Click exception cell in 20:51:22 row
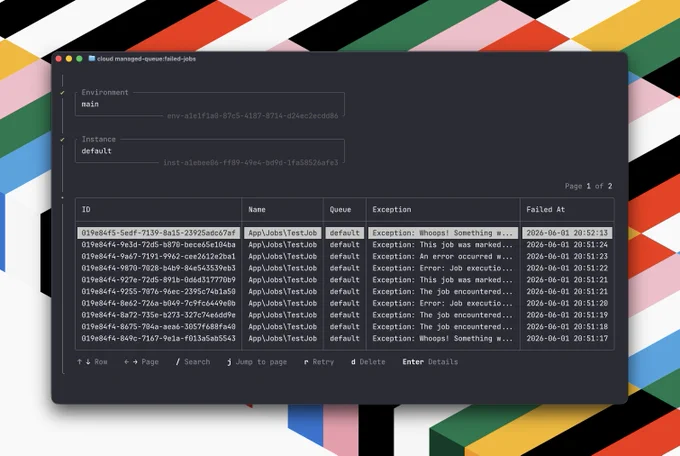 pyautogui.click(x=443, y=268)
